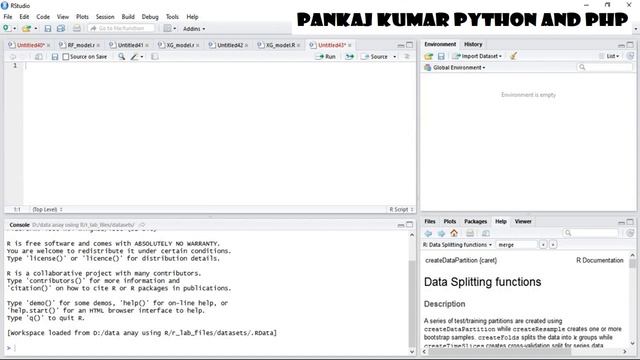Close the Untitled43 tab
Screen dimensions: 640x360
coord(350,45)
